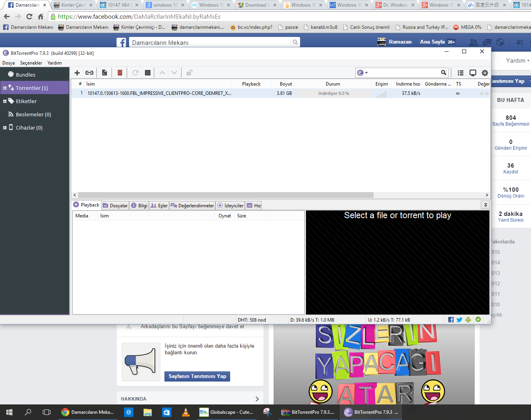Click the search magnifier in BitTorrent toolbar
The image size is (531, 420).
444,73
